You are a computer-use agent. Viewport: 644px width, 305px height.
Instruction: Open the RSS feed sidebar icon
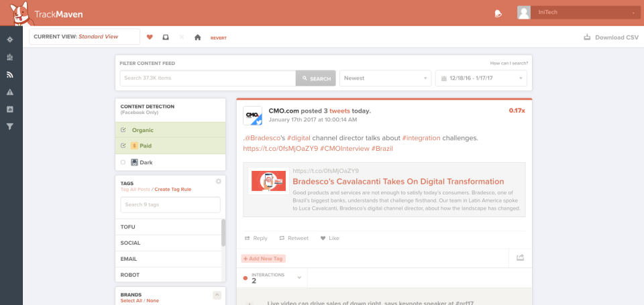click(10, 74)
